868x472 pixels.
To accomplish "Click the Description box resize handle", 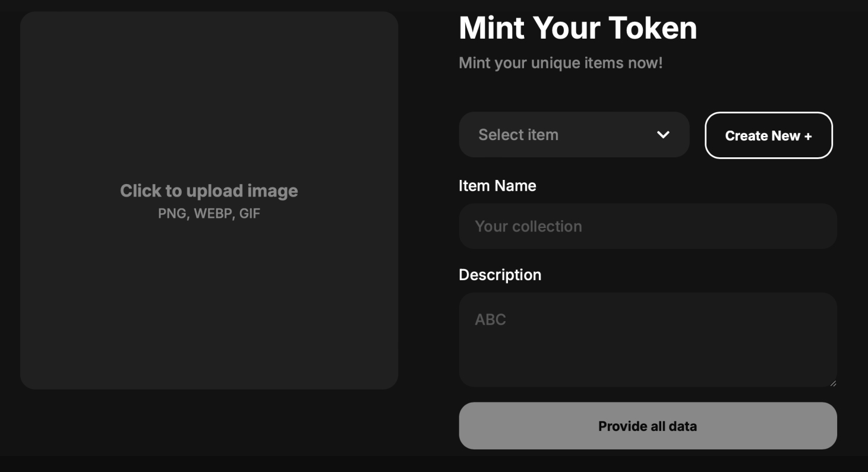I will (832, 383).
